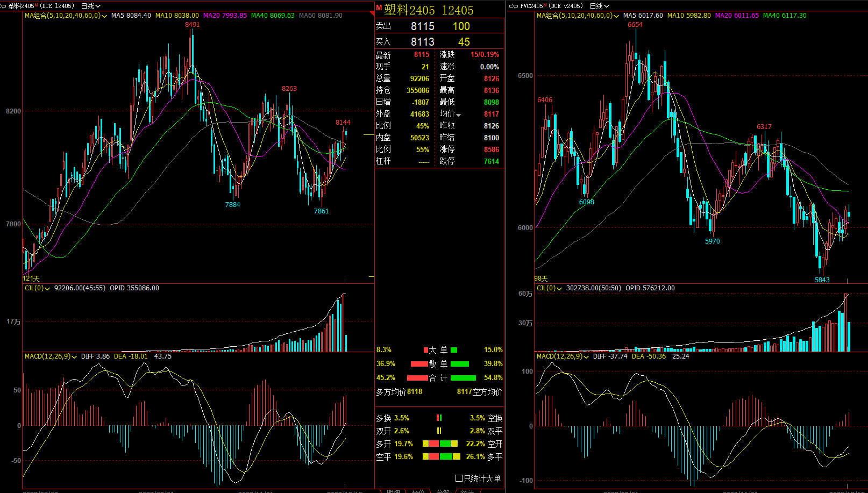
Task: Open the 日线 period dropdown on PVC2405 chart
Action: pos(599,6)
